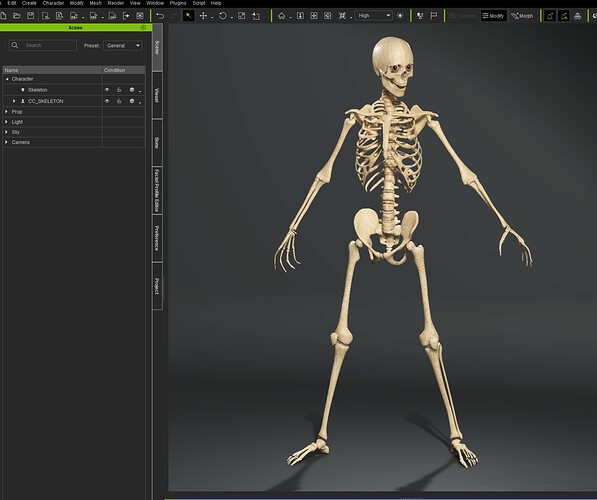Click the Morph button
The height and width of the screenshot is (500, 597).
[522, 16]
